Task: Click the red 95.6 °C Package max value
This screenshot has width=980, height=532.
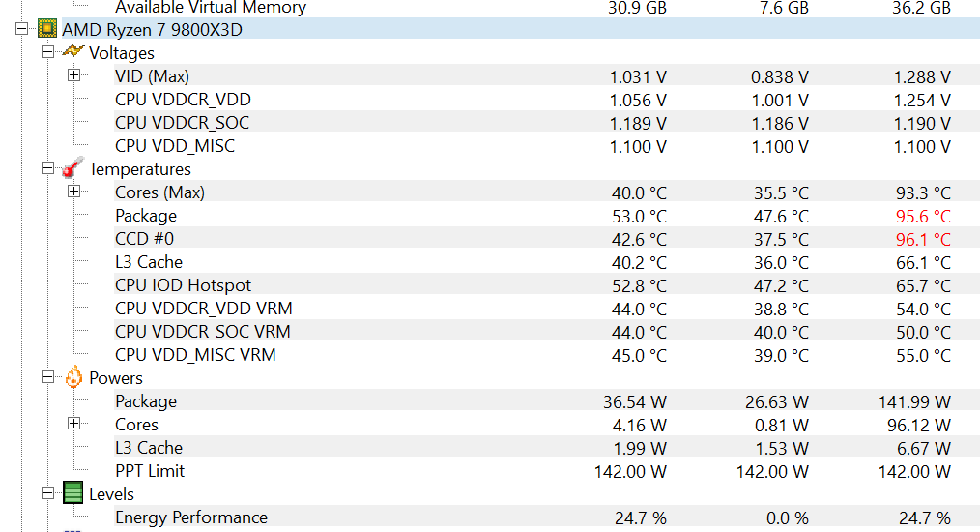Action: [923, 217]
